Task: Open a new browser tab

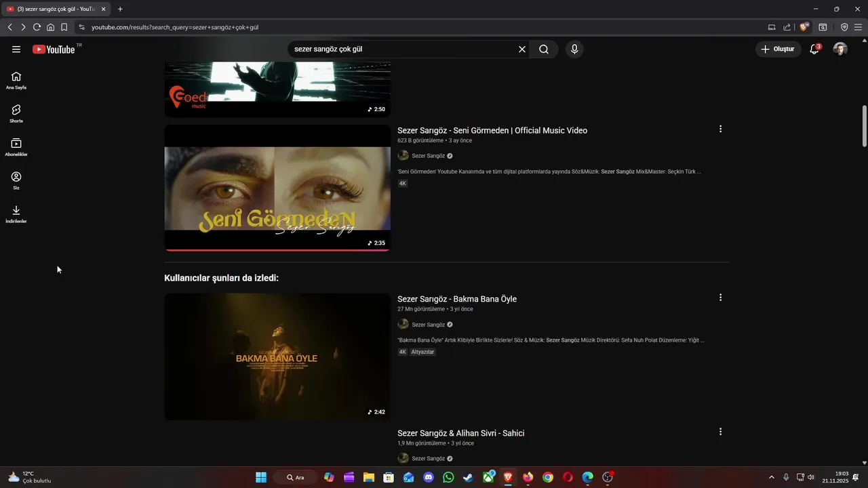Action: pos(120,9)
